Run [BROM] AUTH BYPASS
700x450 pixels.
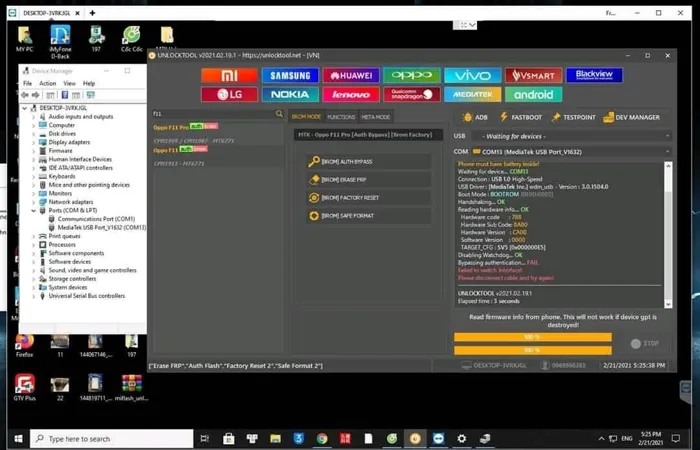(x=369, y=162)
